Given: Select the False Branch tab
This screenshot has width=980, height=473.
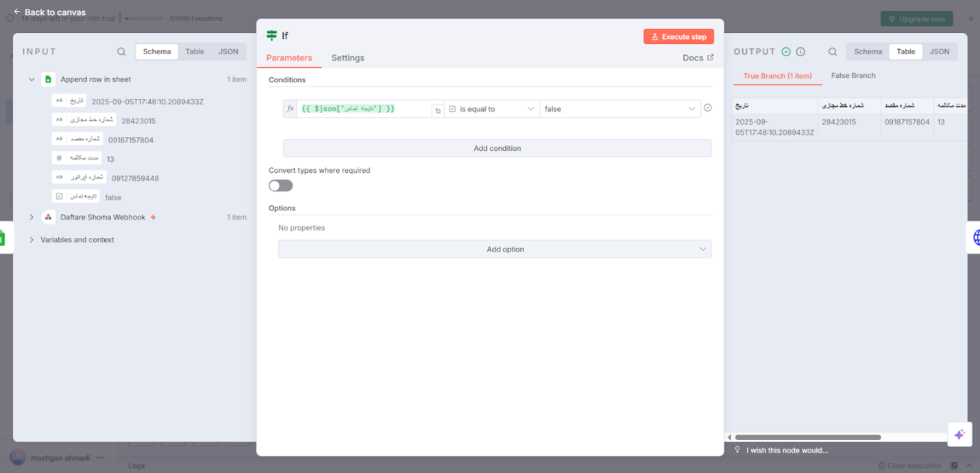Looking at the screenshot, I should point(853,76).
